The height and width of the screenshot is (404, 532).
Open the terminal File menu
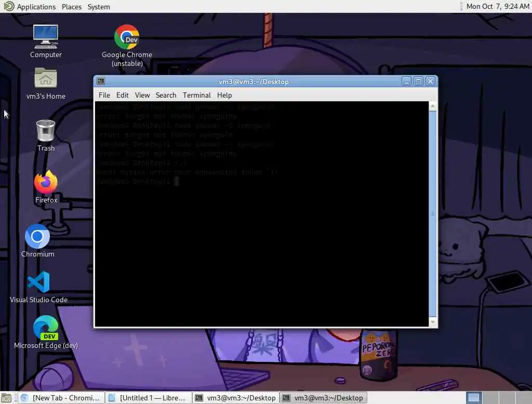pyautogui.click(x=104, y=96)
